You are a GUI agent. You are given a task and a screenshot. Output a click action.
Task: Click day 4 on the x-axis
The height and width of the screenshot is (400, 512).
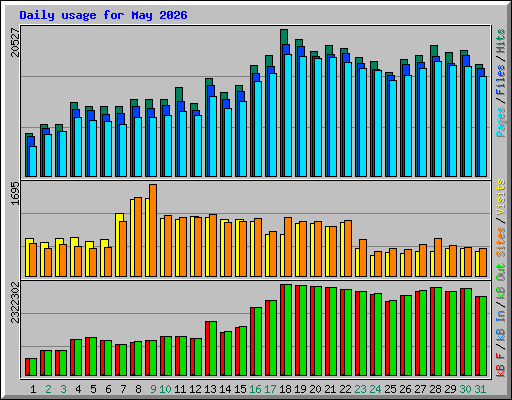click(78, 389)
